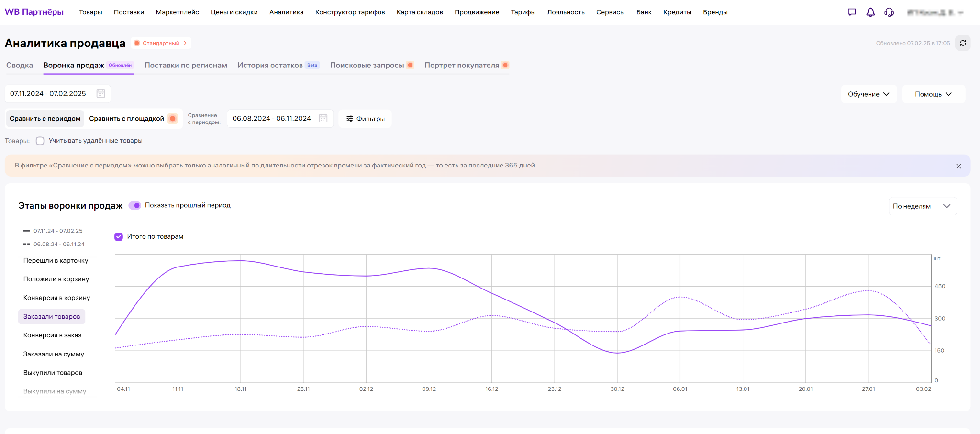Click Сравнить с площадкой button

click(126, 119)
